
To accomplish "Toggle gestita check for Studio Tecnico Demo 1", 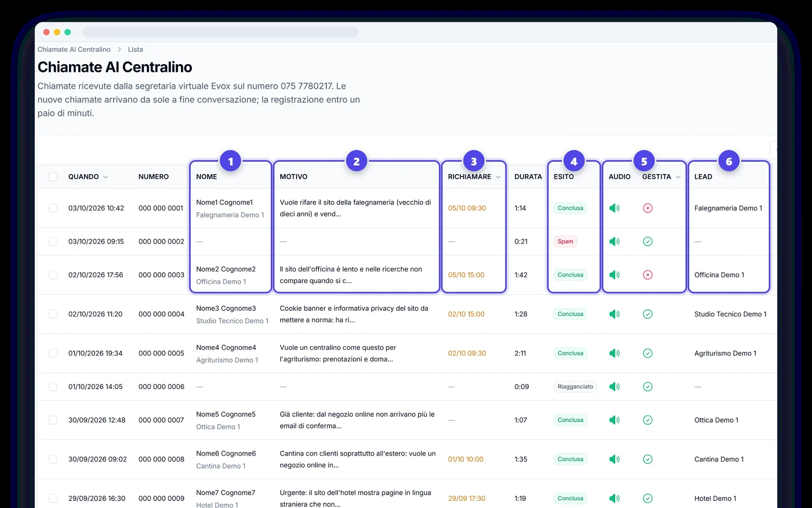I will pyautogui.click(x=648, y=314).
